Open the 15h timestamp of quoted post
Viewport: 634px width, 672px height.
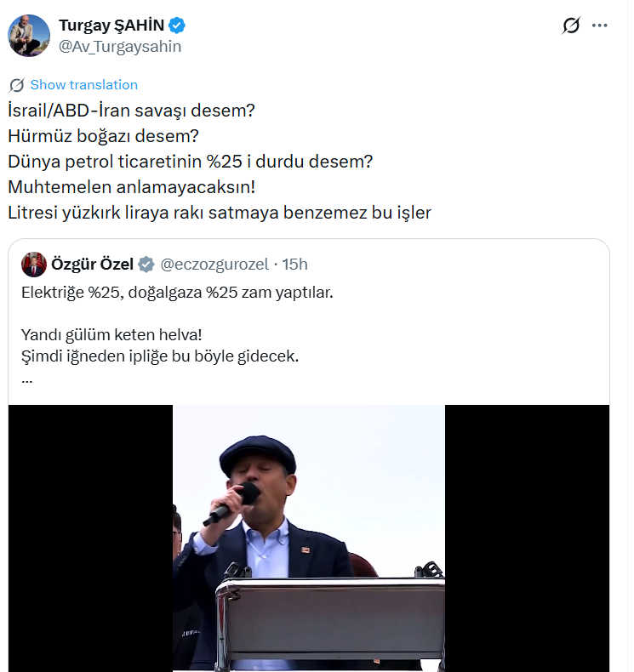pos(294,265)
